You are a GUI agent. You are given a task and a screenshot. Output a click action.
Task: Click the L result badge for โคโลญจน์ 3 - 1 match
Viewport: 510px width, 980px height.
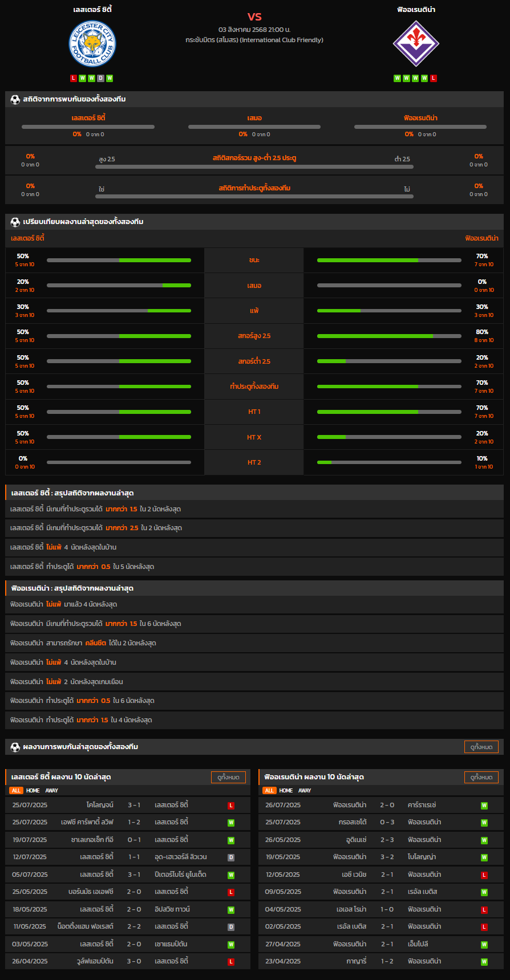tap(231, 806)
